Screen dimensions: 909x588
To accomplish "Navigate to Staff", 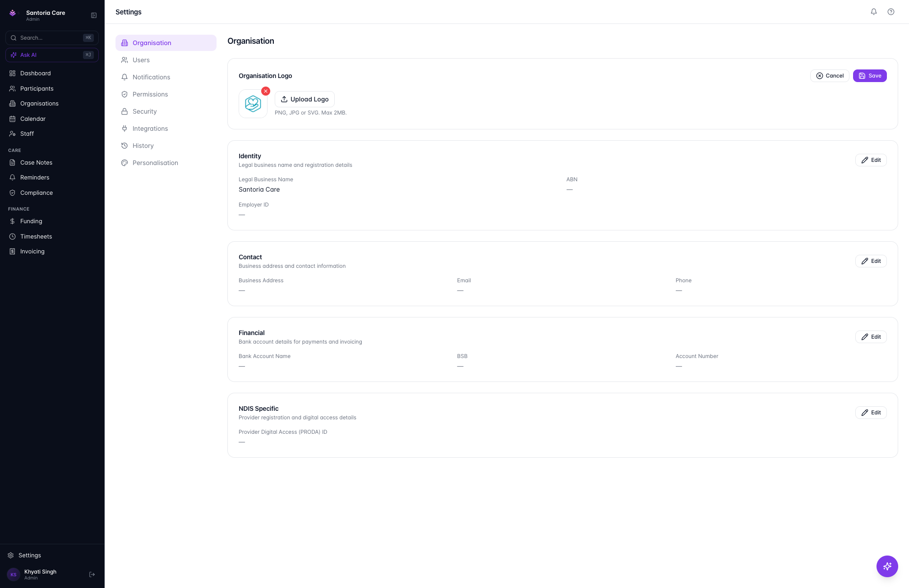I will pyautogui.click(x=52, y=134).
